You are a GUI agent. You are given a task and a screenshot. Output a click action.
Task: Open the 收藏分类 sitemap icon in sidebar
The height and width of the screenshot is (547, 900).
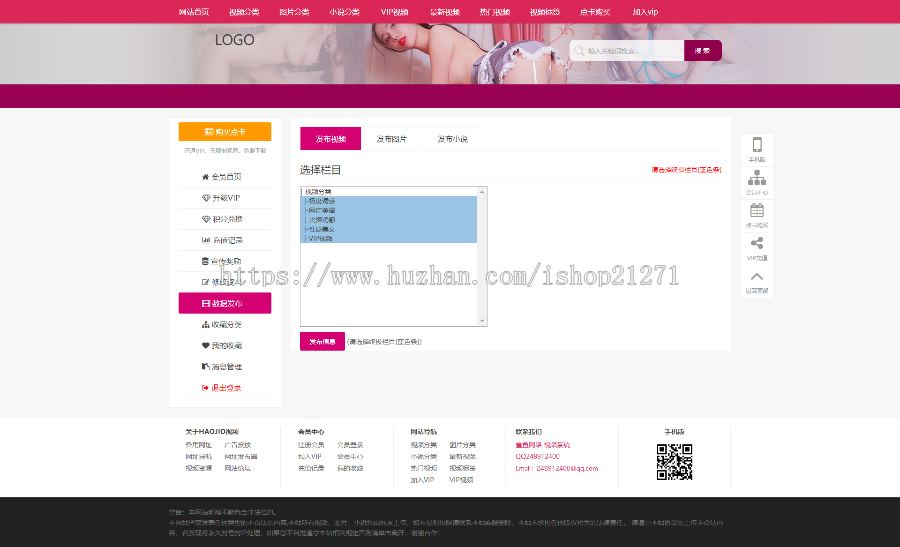tap(205, 324)
